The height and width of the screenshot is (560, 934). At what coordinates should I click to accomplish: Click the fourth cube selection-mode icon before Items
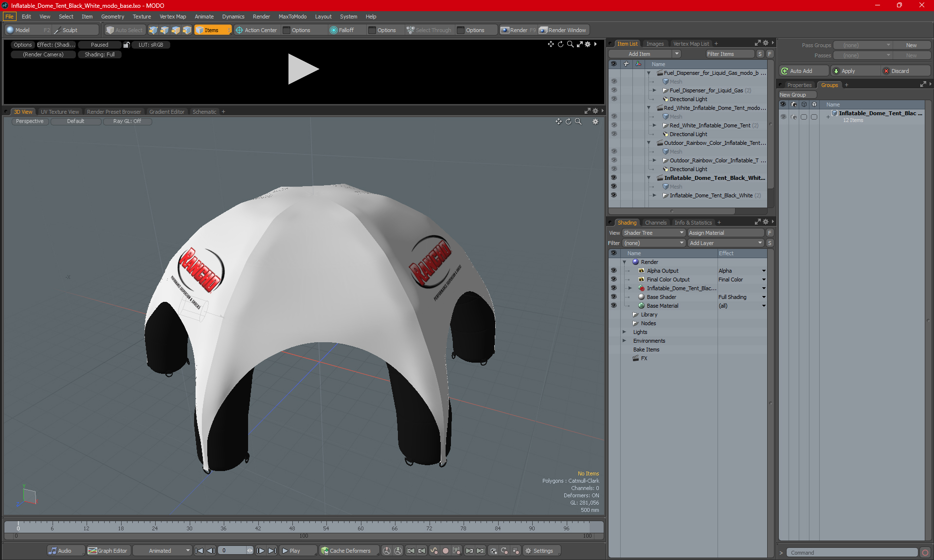tap(187, 30)
